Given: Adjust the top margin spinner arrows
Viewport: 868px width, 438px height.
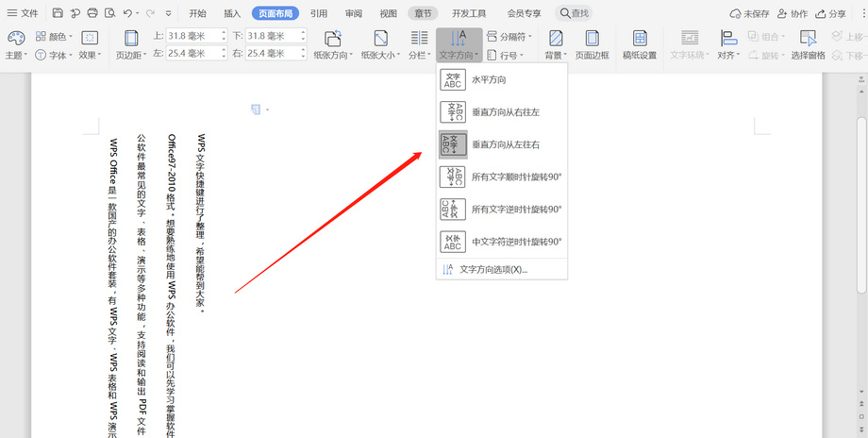Looking at the screenshot, I should click(x=224, y=36).
